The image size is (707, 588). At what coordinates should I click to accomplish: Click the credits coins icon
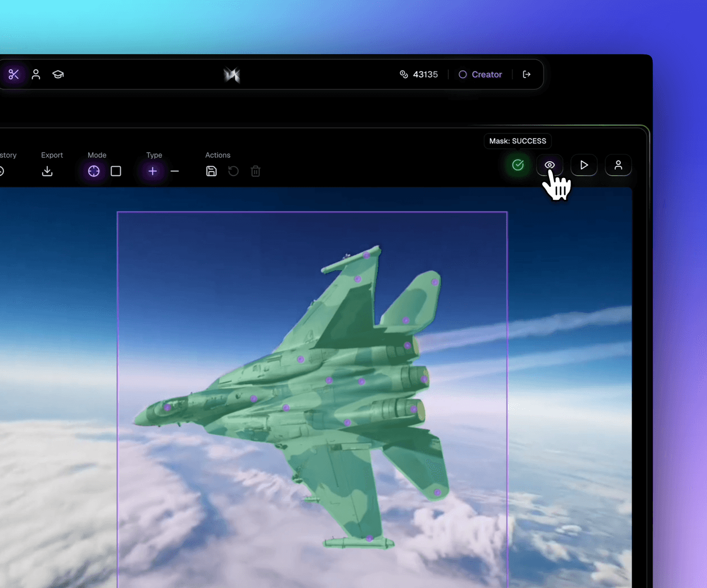[404, 75]
